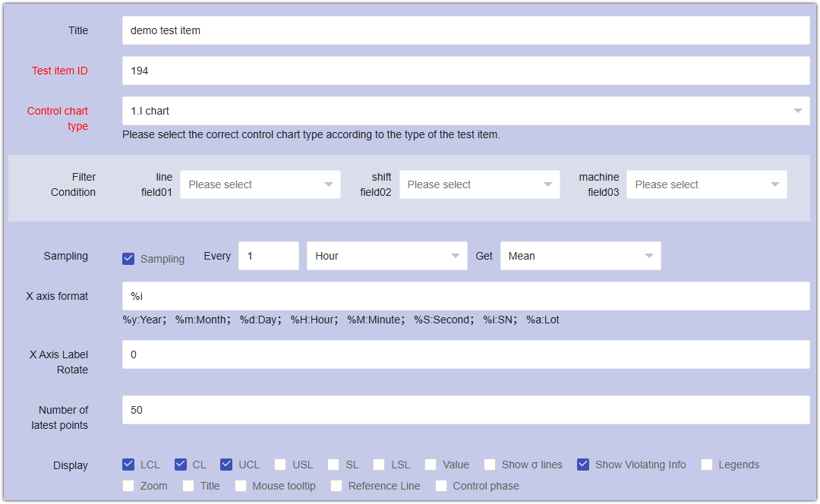Image resolution: width=820 pixels, height=504 pixels.
Task: Disable Show Violating Info
Action: coord(584,464)
